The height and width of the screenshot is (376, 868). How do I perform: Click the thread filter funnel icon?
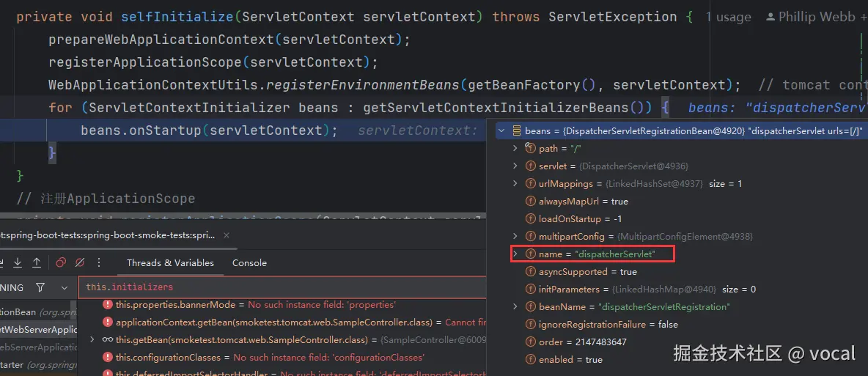click(x=40, y=287)
